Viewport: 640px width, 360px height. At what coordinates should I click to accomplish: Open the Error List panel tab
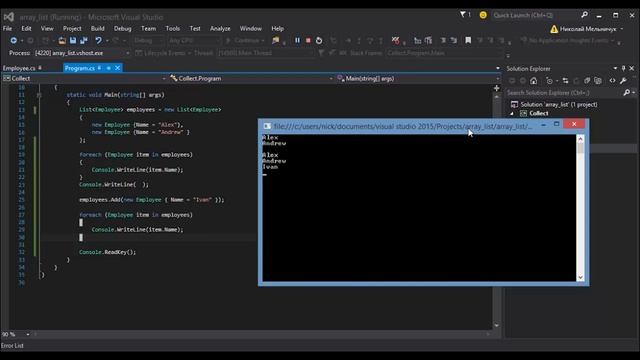tap(12, 346)
